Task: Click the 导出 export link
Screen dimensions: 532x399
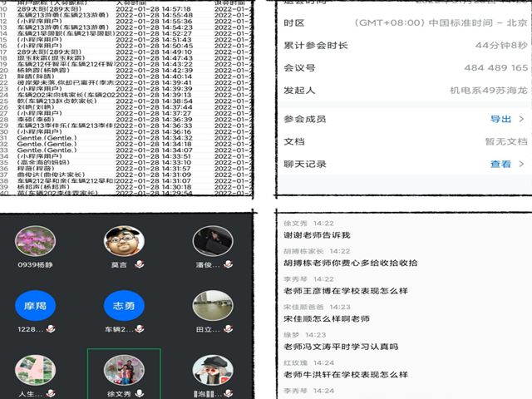Action: pos(500,120)
